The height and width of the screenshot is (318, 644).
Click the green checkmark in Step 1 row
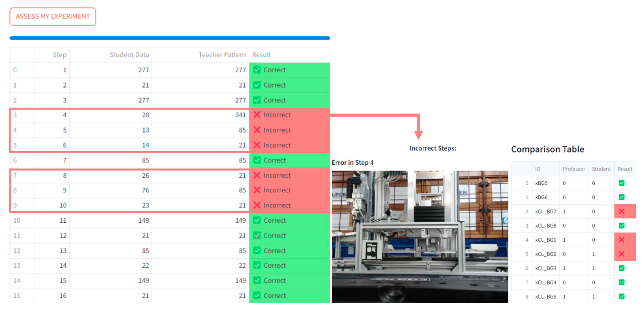(257, 70)
